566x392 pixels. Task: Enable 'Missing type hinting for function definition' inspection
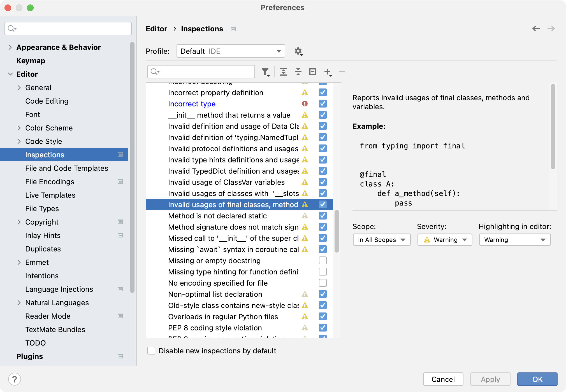tap(323, 272)
